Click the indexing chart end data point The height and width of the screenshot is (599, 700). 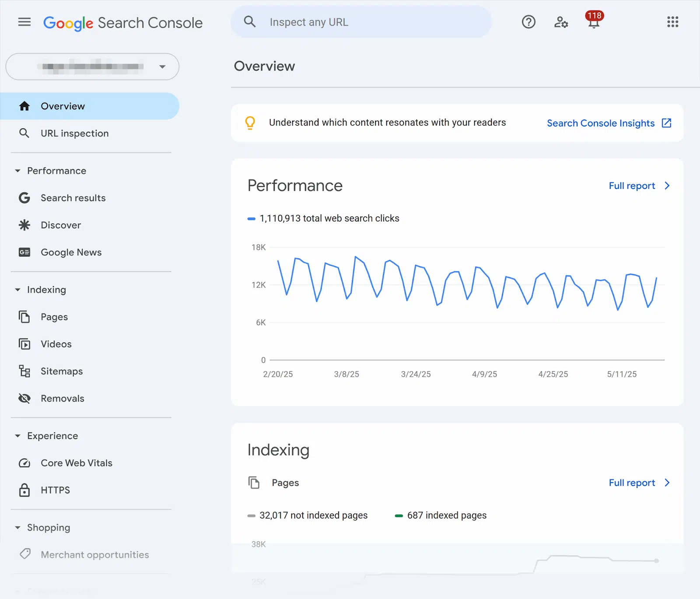pyautogui.click(x=657, y=560)
